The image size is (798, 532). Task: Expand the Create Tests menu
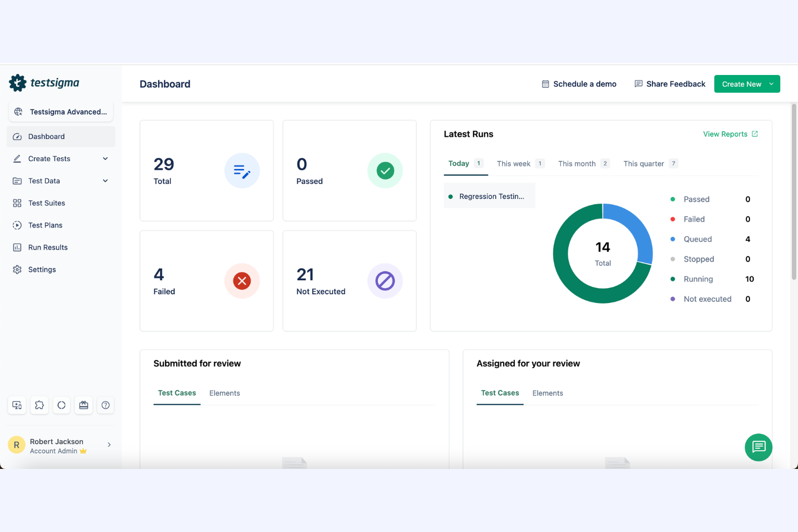point(105,158)
